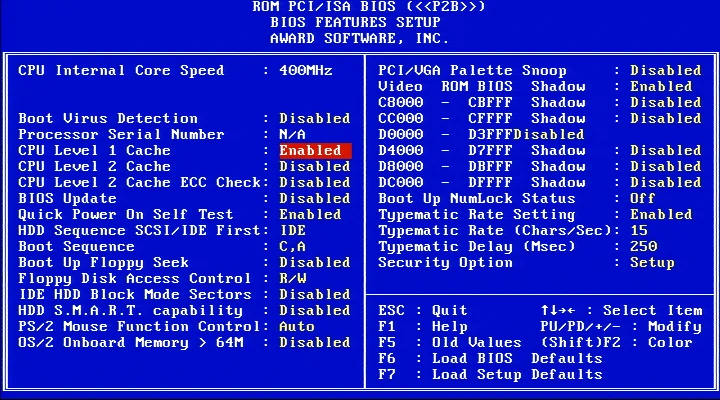Select Video ROM BIOS Shadow Enabled value
The image size is (720, 400).
pyautogui.click(x=661, y=86)
